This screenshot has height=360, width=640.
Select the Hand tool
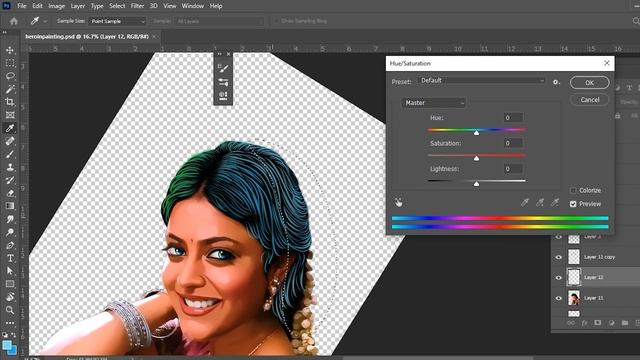click(x=10, y=297)
